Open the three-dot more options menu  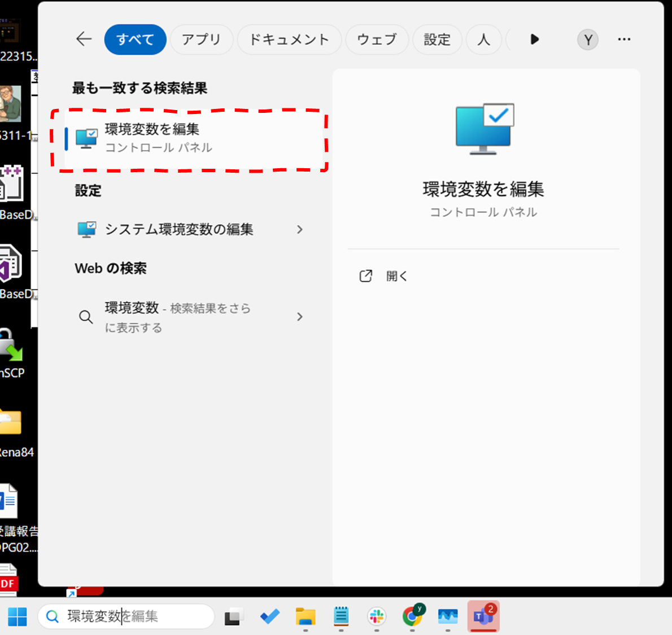(624, 40)
